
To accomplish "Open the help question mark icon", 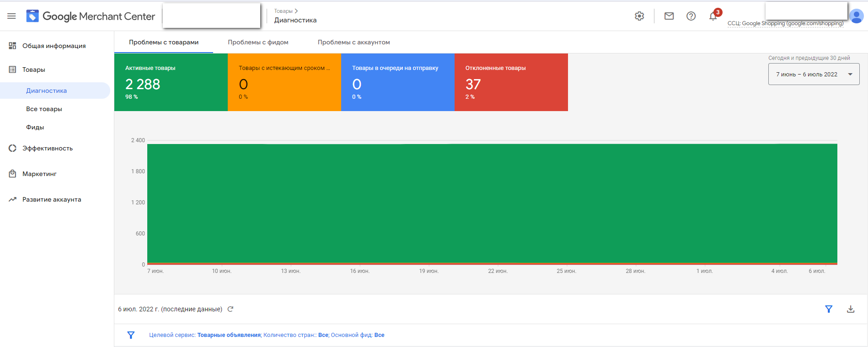I will pos(691,16).
